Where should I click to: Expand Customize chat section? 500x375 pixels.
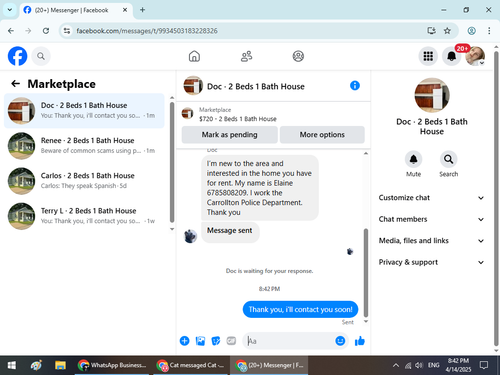[x=431, y=198]
